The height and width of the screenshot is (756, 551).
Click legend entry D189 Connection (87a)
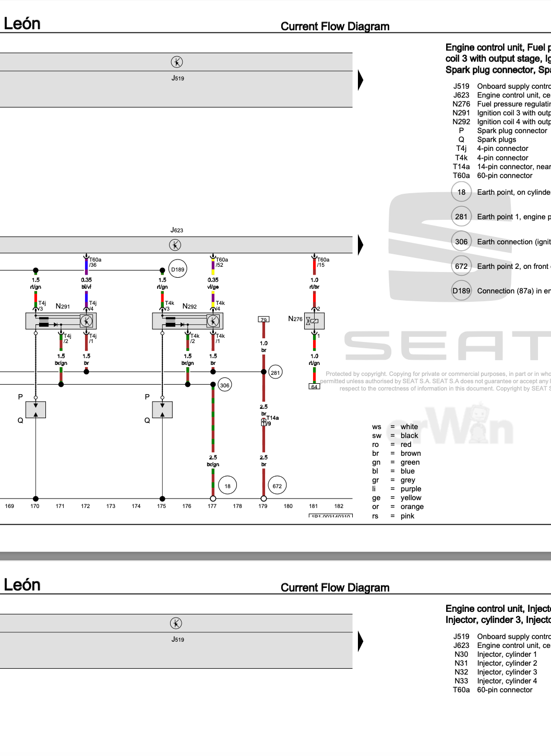(x=501, y=291)
